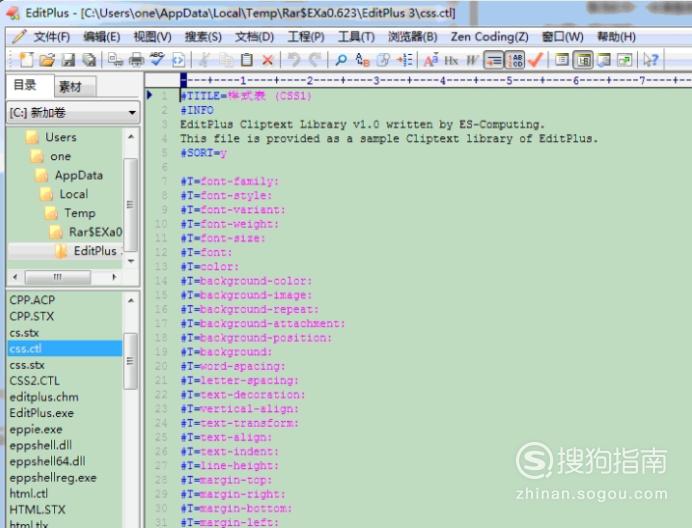The height and width of the screenshot is (528, 692).
Task: Select the Rar$EXa0 folder
Action: pos(95,232)
